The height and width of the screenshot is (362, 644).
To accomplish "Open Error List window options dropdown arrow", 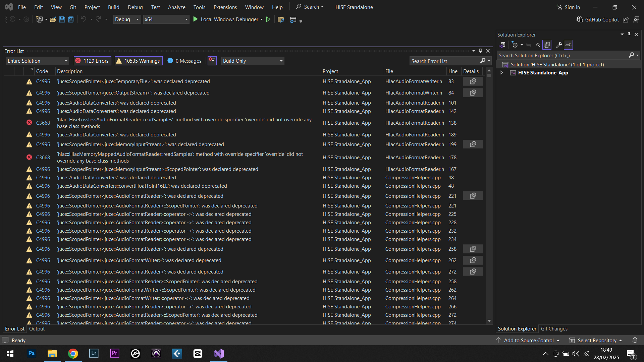I will (474, 51).
